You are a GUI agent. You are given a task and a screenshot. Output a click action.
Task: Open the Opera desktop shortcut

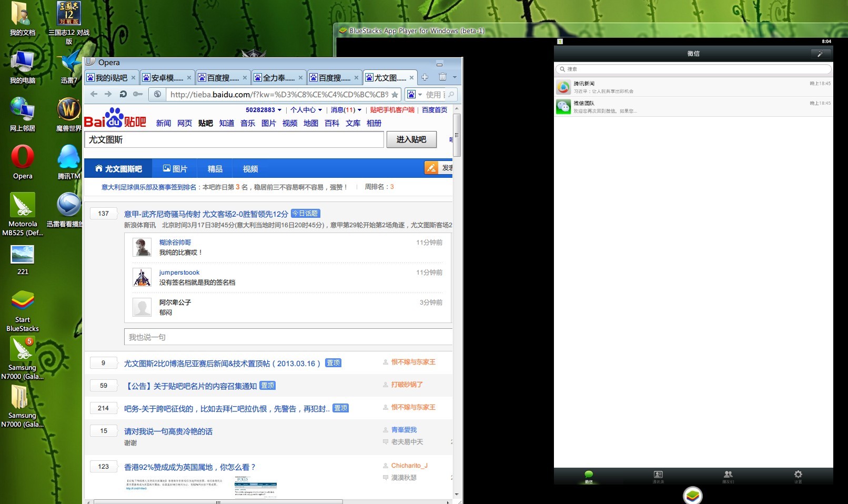point(23,162)
